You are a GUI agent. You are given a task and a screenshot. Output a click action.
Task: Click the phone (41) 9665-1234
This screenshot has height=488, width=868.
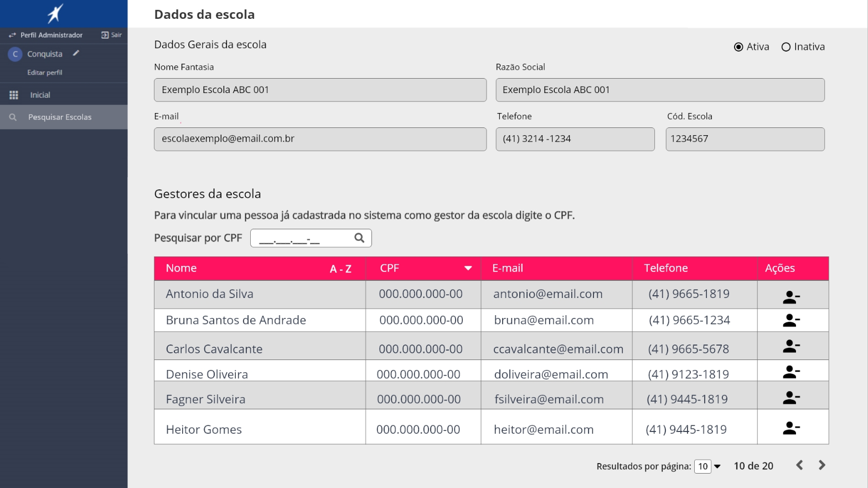click(x=689, y=320)
